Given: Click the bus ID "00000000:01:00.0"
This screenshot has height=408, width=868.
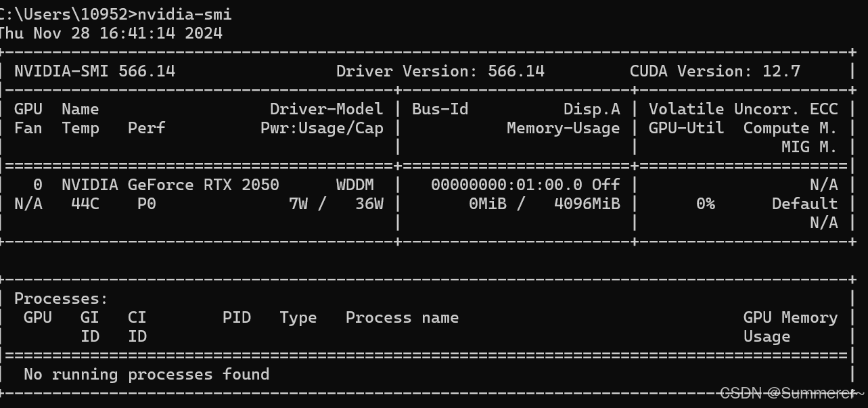Looking at the screenshot, I should (x=507, y=185).
